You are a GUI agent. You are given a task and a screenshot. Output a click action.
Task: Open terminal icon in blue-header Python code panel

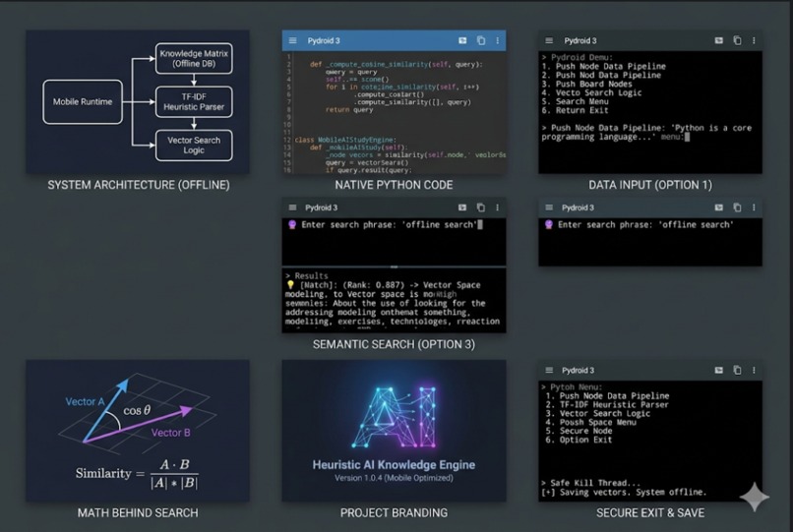tap(462, 40)
